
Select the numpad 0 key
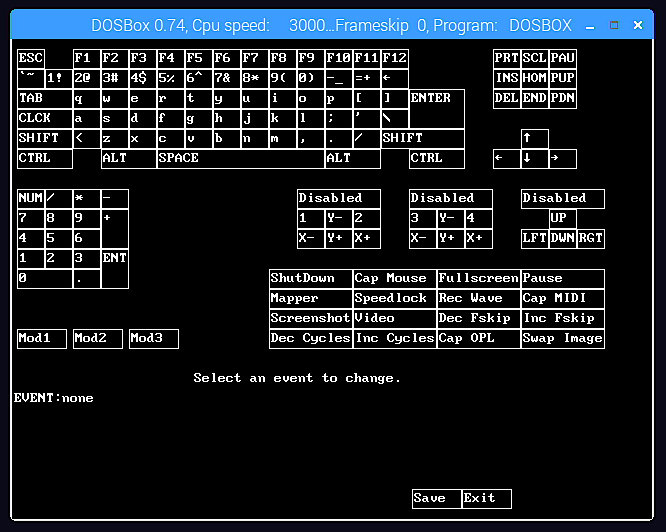(x=45, y=279)
